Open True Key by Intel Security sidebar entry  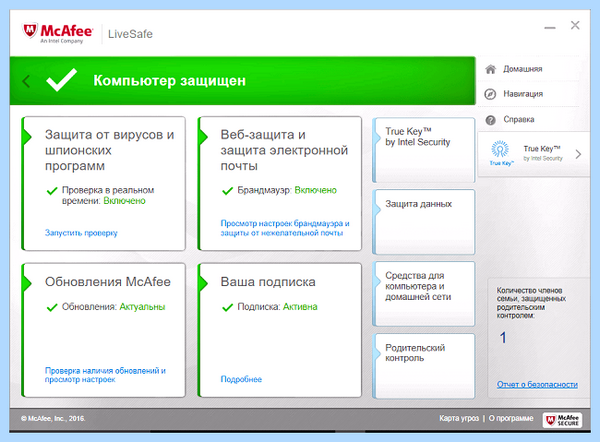coord(534,154)
